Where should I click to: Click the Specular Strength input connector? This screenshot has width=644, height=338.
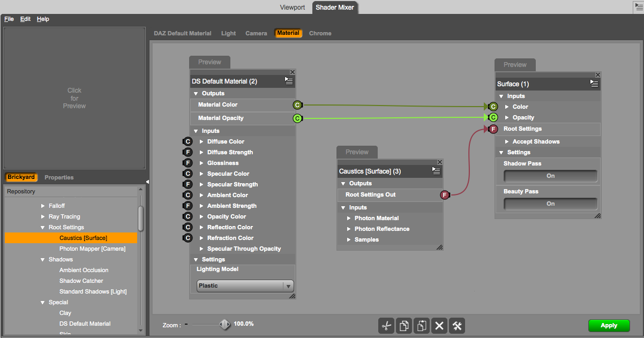(188, 184)
